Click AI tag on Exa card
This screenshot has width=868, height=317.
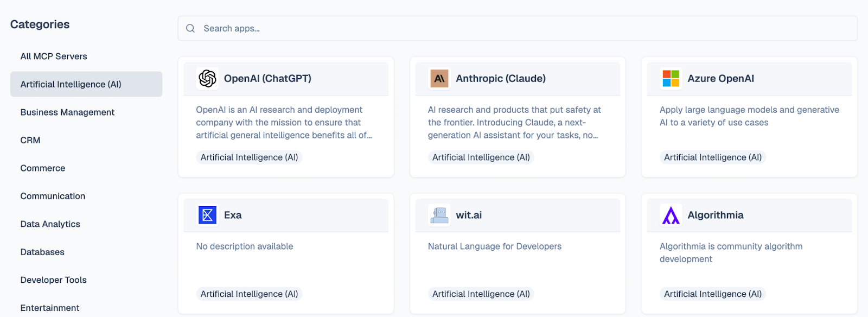[249, 294]
